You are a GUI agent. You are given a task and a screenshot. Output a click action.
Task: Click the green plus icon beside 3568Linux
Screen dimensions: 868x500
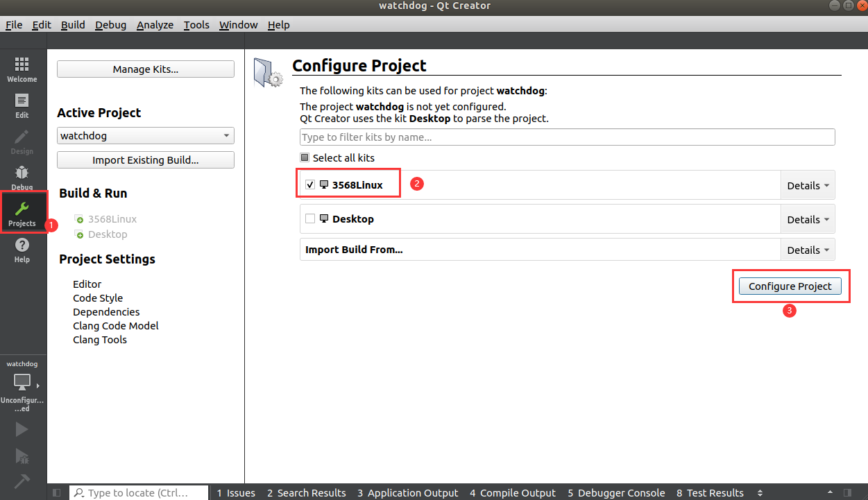coord(79,219)
